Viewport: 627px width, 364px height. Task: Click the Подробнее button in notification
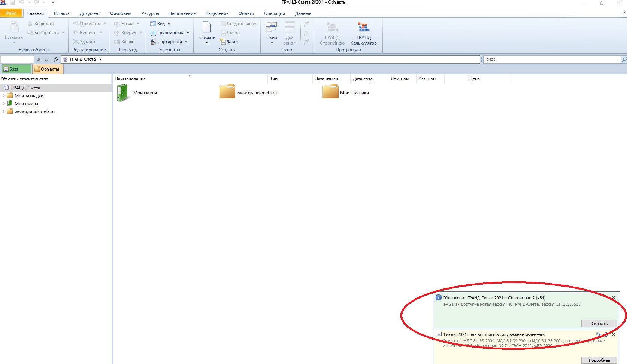point(599,360)
